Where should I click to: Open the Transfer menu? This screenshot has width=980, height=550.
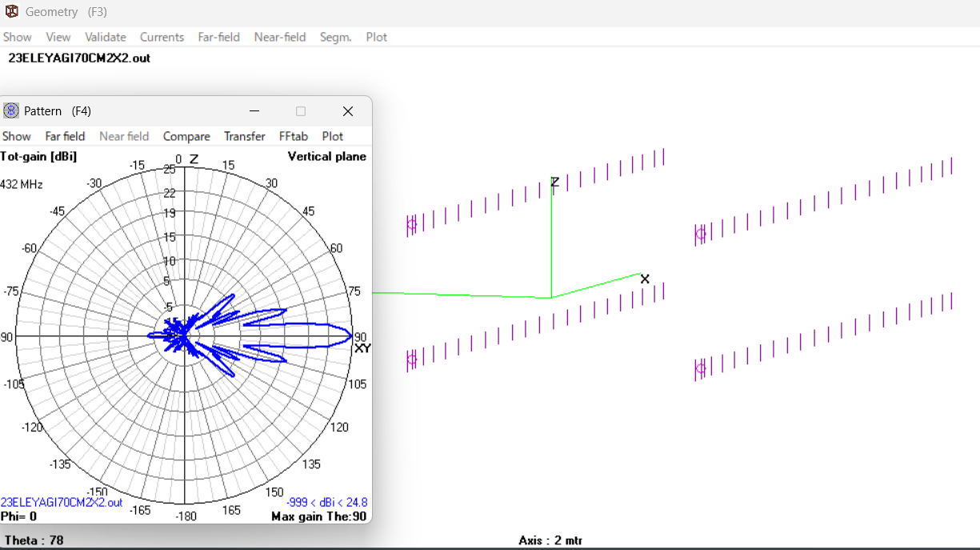point(244,136)
